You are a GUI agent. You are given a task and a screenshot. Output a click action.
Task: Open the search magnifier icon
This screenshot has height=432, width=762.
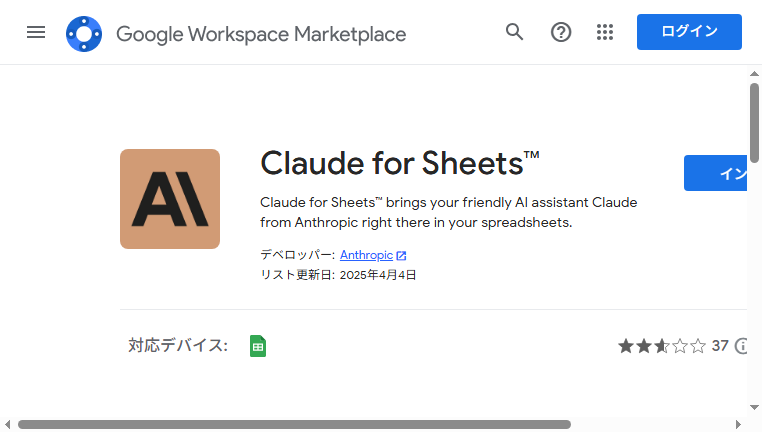click(x=514, y=33)
